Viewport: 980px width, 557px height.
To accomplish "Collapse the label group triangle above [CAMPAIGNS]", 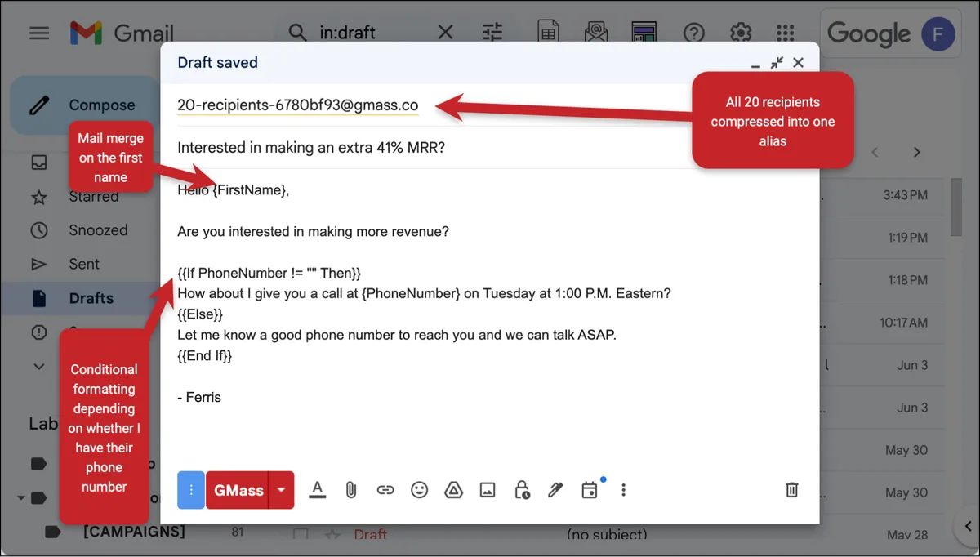I will pyautogui.click(x=20, y=497).
